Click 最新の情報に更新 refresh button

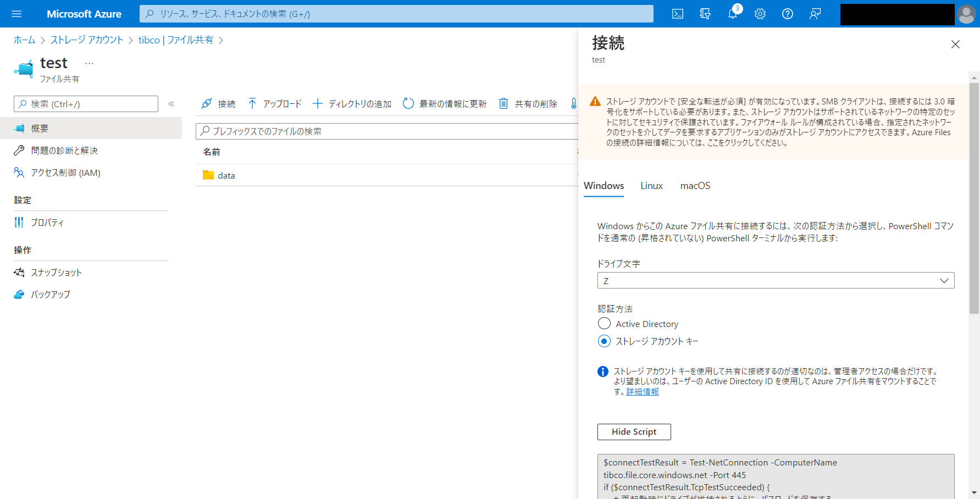click(445, 104)
